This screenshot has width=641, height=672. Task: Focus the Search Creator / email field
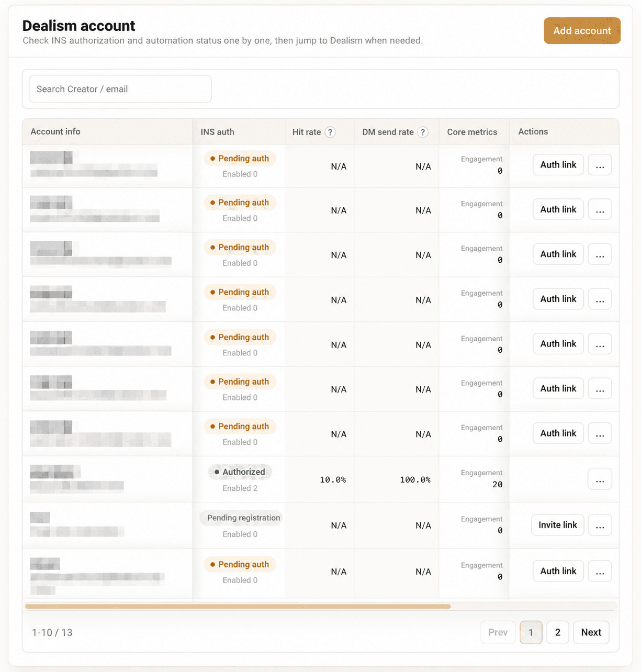tap(120, 89)
